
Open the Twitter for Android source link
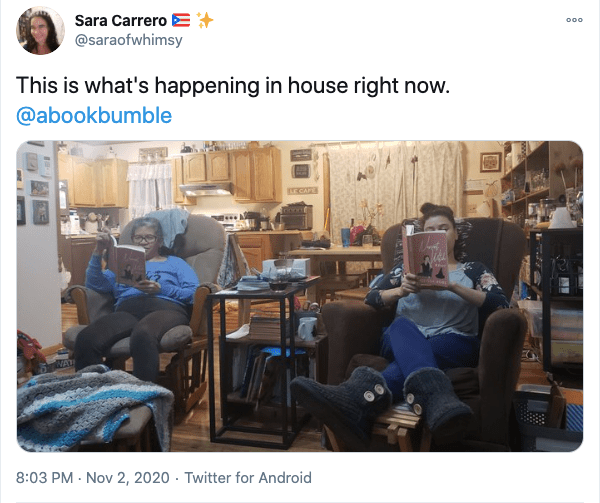pyautogui.click(x=248, y=478)
